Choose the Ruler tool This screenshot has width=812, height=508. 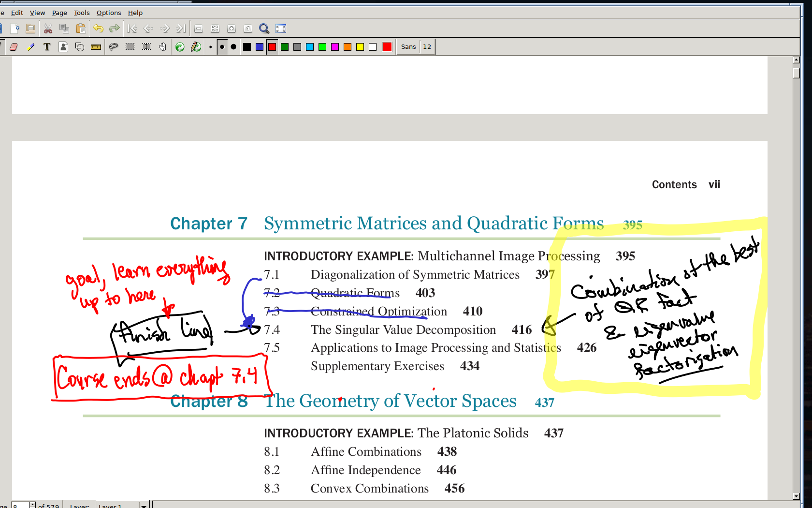pyautogui.click(x=96, y=47)
